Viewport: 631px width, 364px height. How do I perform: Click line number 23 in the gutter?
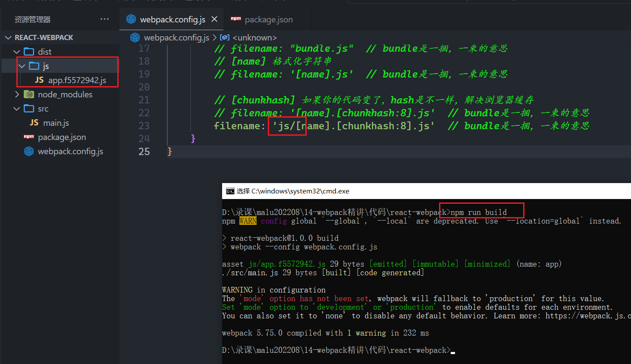point(144,126)
